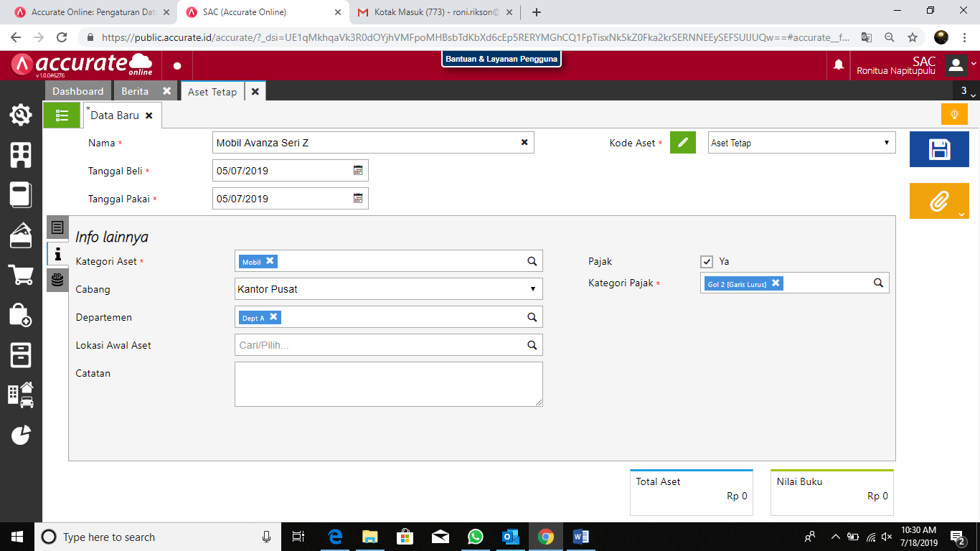Click the Windows Start button
Image resolution: width=980 pixels, height=551 pixels.
(17, 537)
